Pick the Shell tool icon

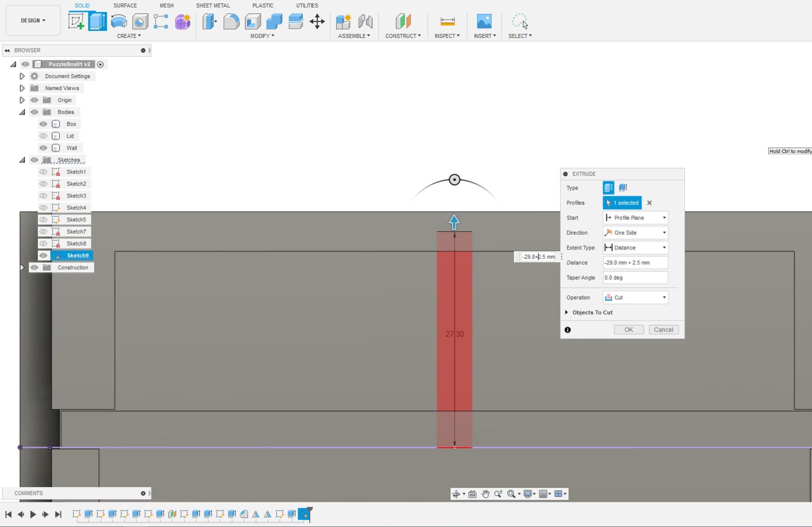coord(253,21)
